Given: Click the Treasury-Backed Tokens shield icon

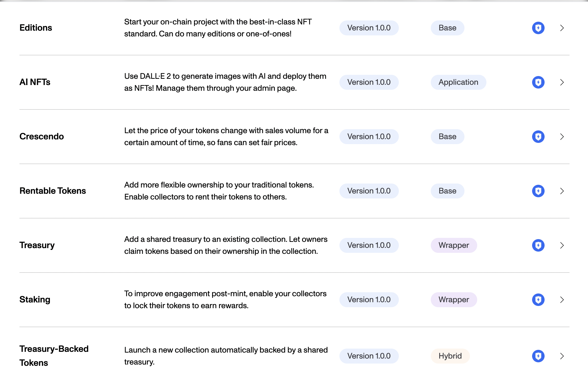Looking at the screenshot, I should pos(538,356).
